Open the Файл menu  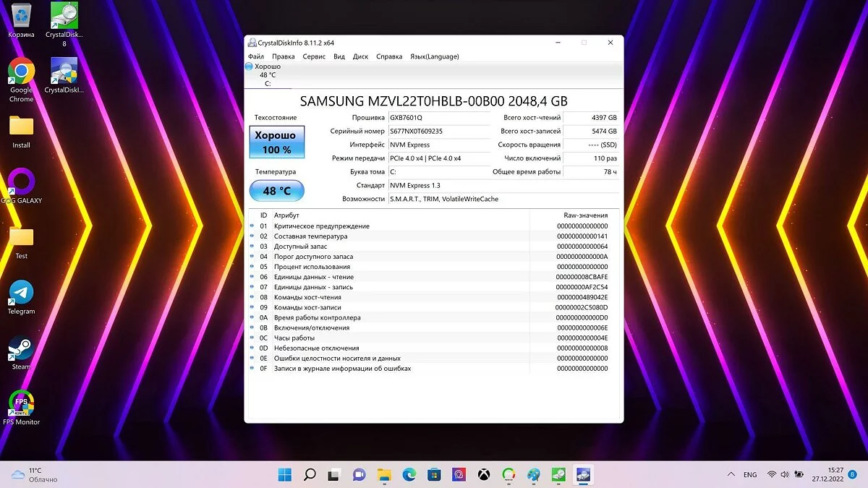pos(255,56)
